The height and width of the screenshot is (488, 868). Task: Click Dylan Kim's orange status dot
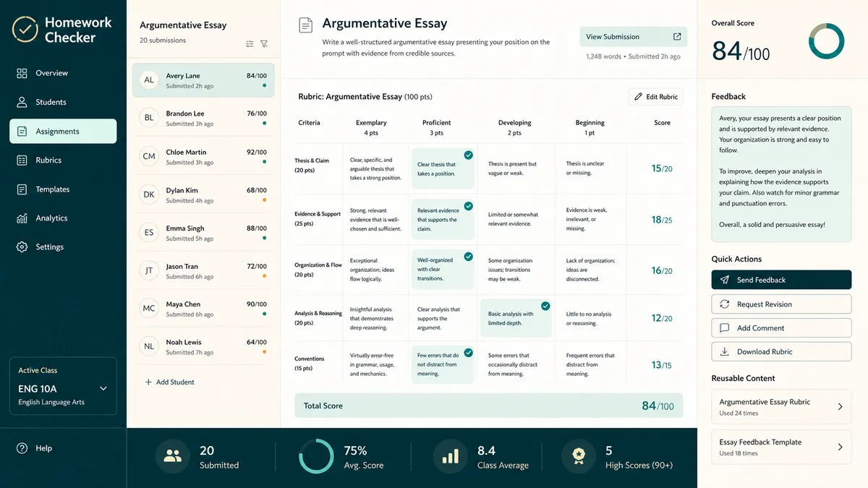[264, 200]
